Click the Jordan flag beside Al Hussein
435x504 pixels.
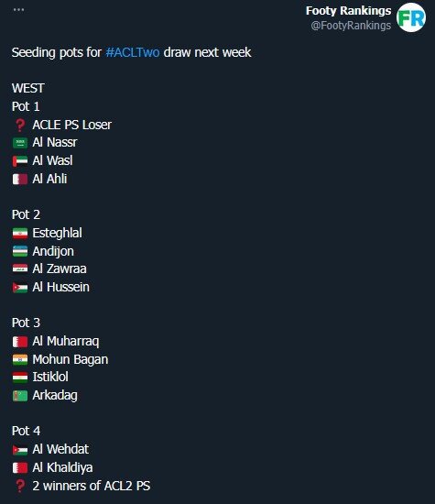[20, 288]
